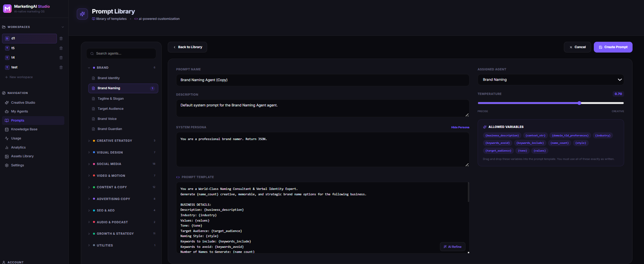Go Back to Library
This screenshot has width=644, height=264.
coord(187,47)
